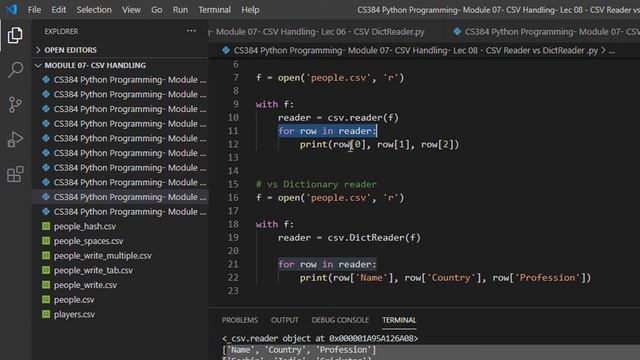Screen dimensions: 640x360
Task: Open people_write_multiple.csv in explorer
Action: coord(102,256)
